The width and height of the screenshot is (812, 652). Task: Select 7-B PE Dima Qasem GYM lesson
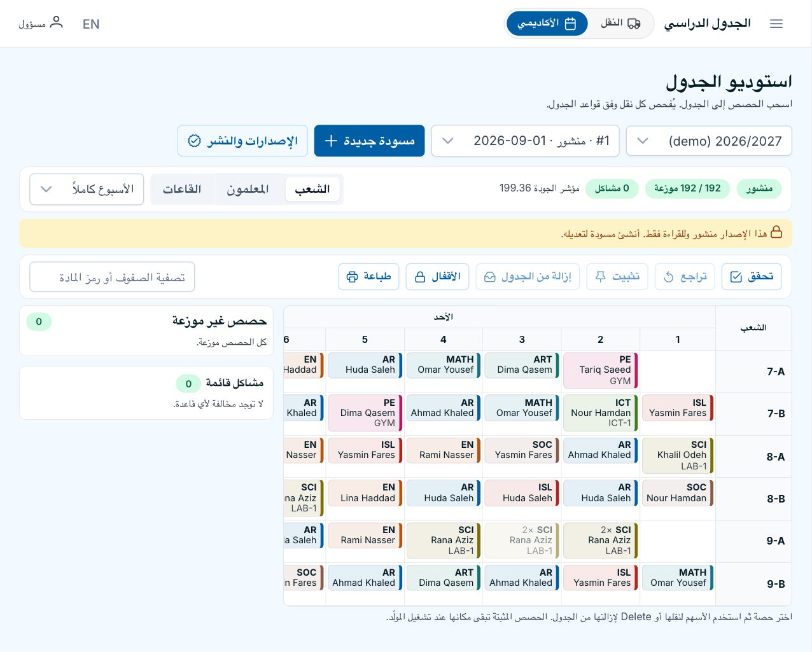click(365, 413)
